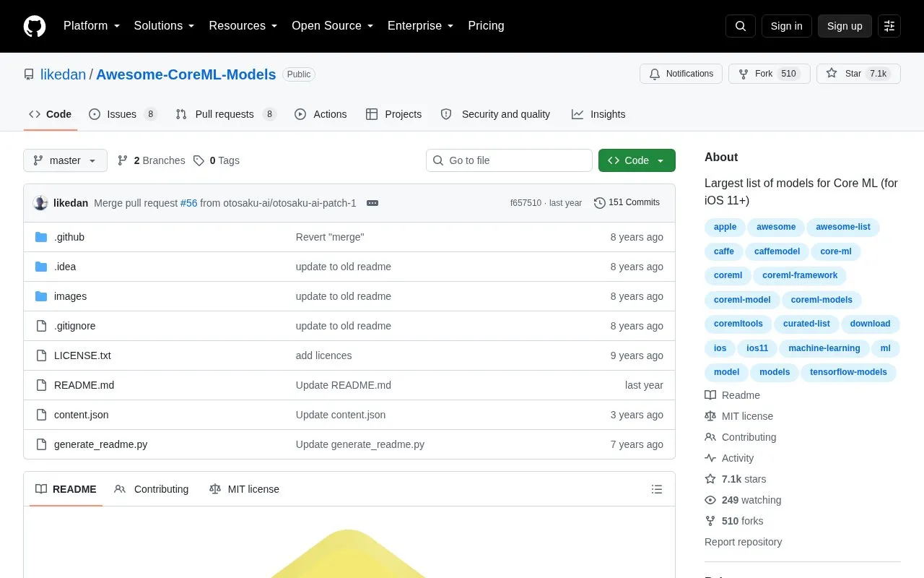Open the README outline list icon
Screen dimensions: 924x578
[657, 489]
